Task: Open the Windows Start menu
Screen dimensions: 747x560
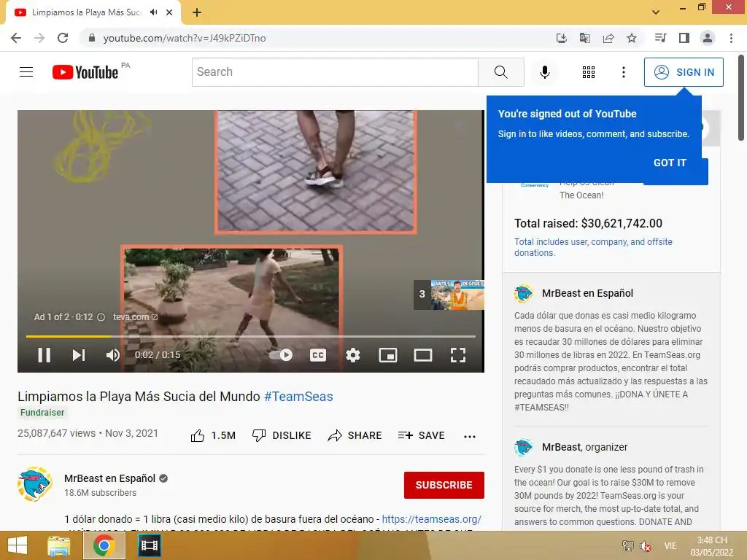Action: (18, 545)
